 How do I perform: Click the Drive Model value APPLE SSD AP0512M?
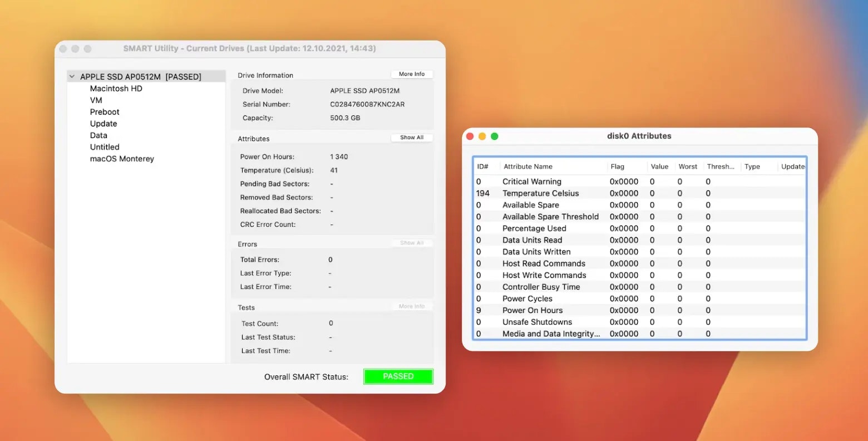coord(365,91)
